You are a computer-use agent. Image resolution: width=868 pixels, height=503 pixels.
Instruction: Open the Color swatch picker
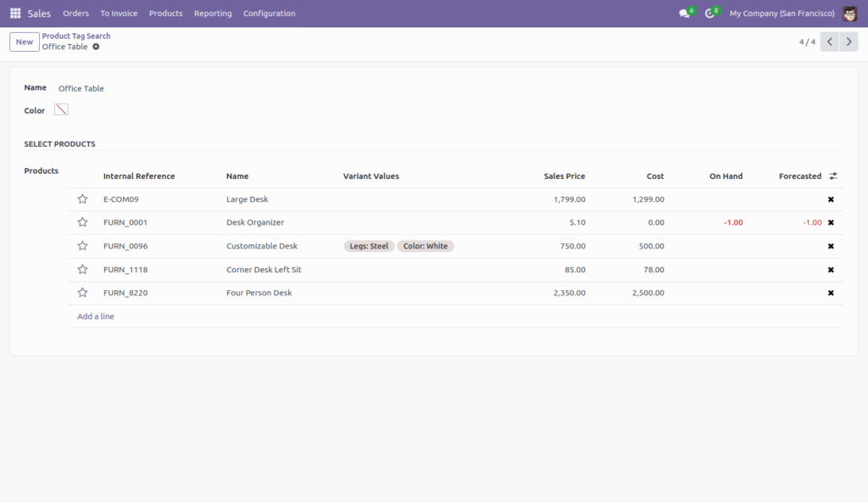coord(60,109)
